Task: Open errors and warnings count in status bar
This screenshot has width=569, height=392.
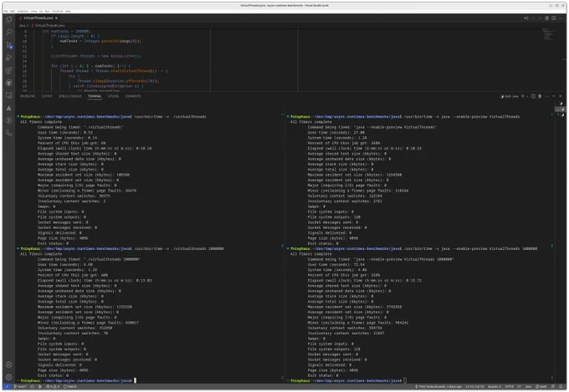Action: 53,386
